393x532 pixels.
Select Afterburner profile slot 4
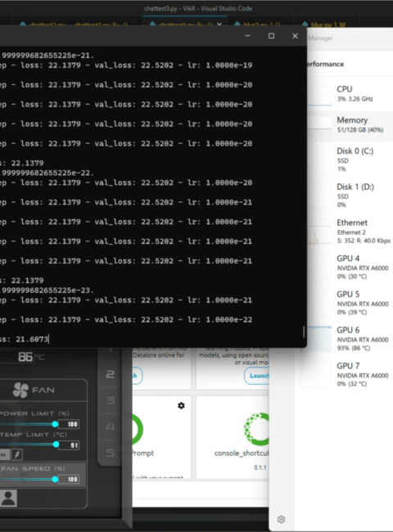coord(111,426)
